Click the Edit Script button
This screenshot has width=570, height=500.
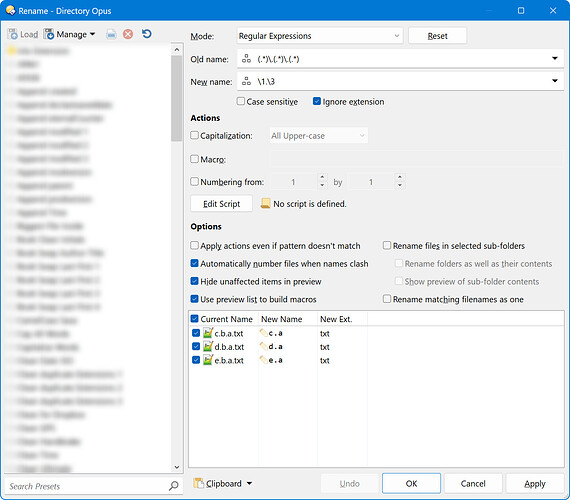[x=221, y=204]
